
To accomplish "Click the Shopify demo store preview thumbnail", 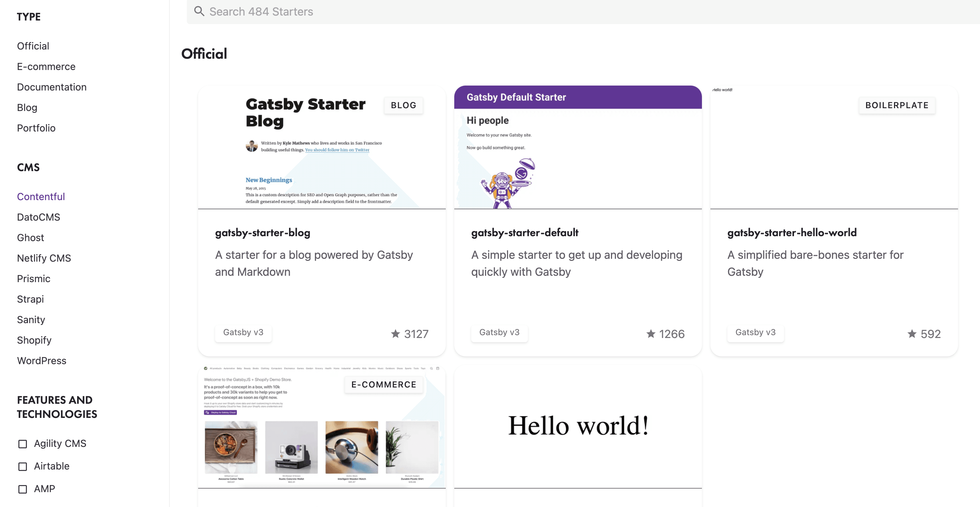I will (x=322, y=427).
